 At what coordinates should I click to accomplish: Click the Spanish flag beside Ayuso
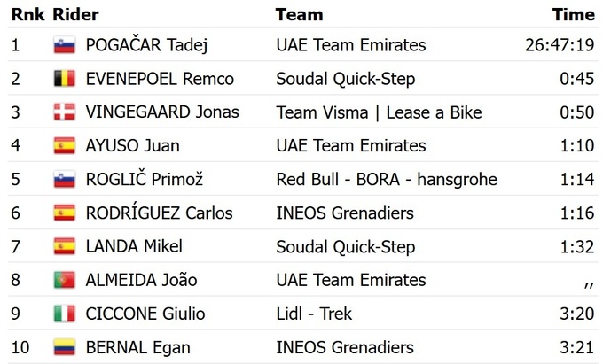64,146
